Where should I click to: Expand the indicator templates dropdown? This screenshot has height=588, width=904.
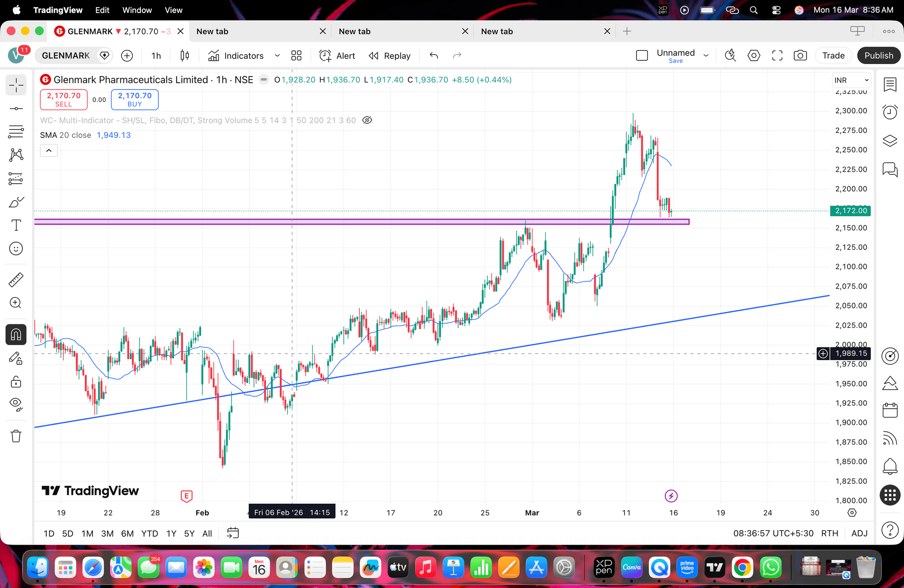point(277,56)
